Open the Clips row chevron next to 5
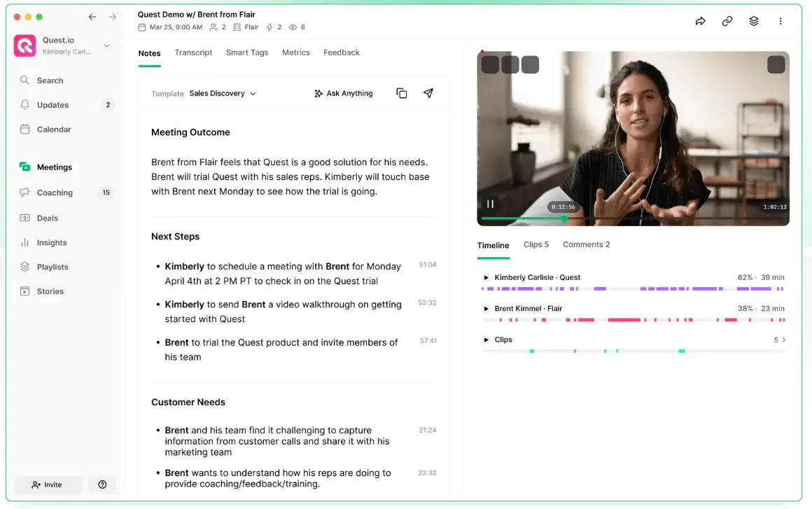The height and width of the screenshot is (509, 812). tap(783, 340)
